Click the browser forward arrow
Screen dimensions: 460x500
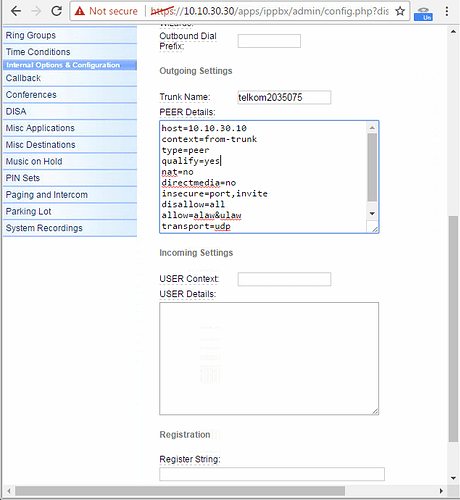(x=36, y=11)
